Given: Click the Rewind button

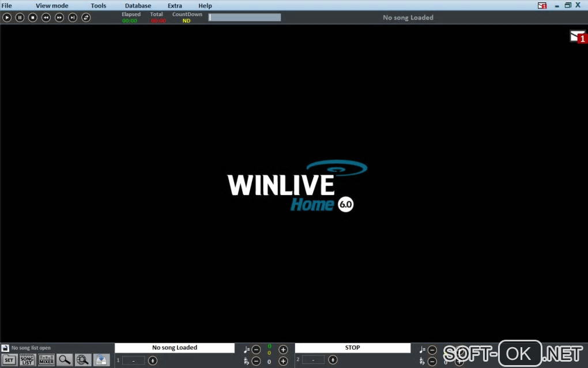Looking at the screenshot, I should pos(46,17).
